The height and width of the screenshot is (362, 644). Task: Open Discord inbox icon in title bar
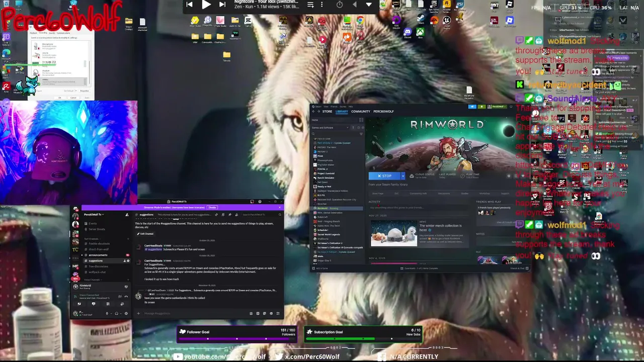pos(252,202)
